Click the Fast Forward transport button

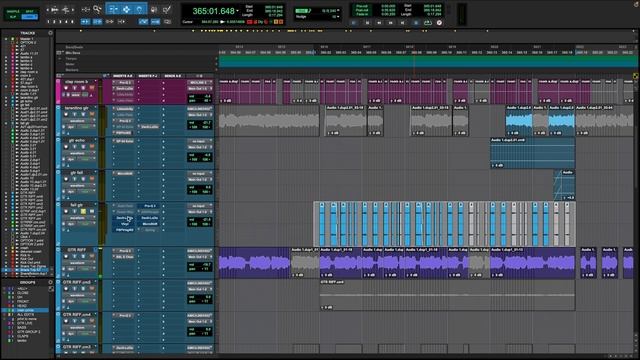point(391,23)
